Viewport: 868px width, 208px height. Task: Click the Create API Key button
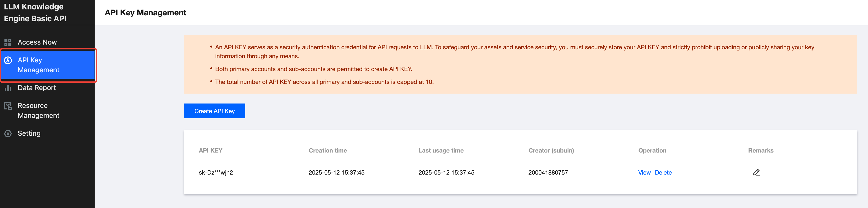pos(214,111)
